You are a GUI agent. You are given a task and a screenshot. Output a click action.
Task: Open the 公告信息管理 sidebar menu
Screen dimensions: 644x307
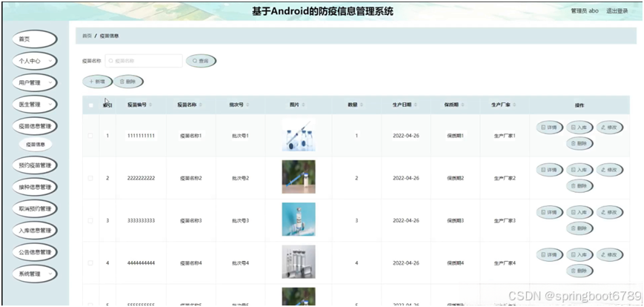35,252
